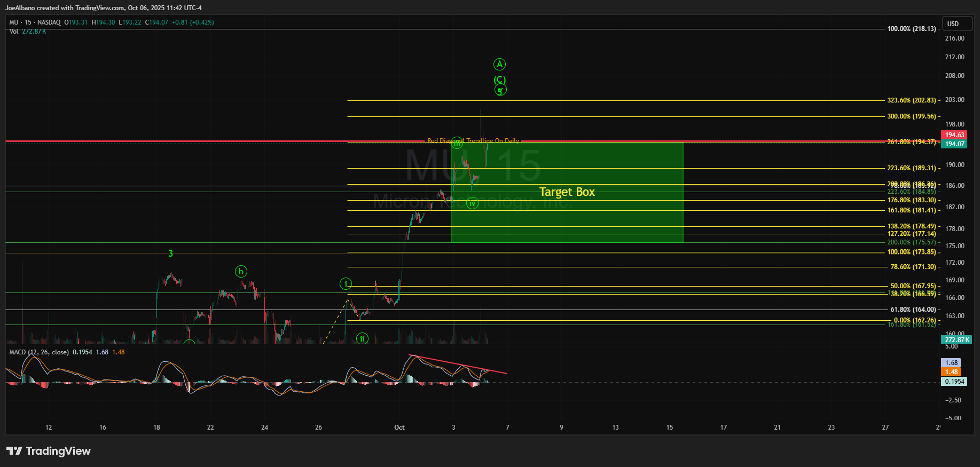980x467 pixels.
Task: Click the 127.20% (177.14) Fibonacci label
Action: point(912,234)
